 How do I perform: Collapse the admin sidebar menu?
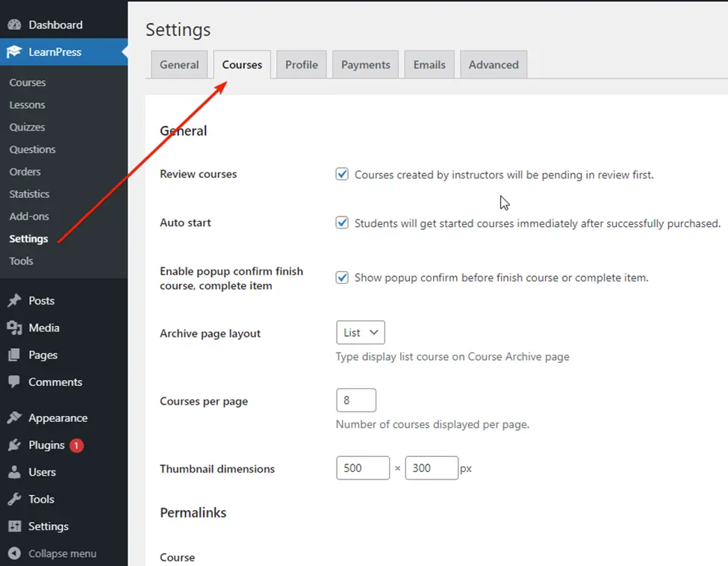(52, 553)
